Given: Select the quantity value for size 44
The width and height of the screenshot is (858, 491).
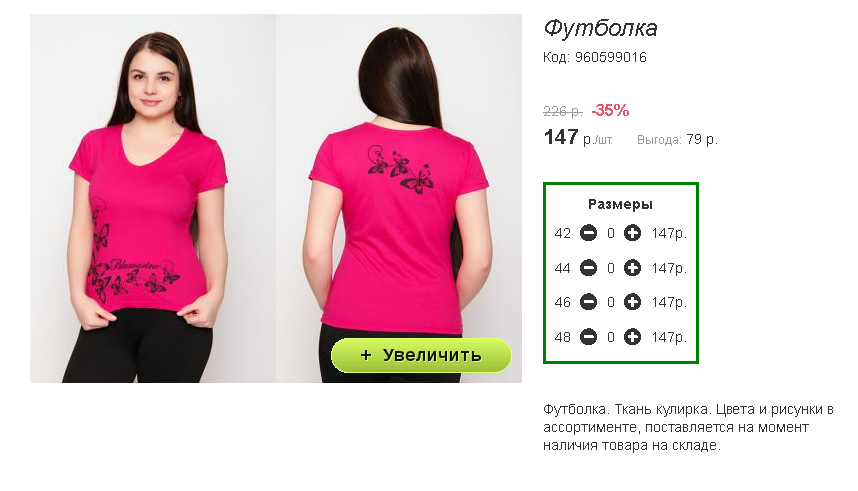Looking at the screenshot, I should (611, 269).
